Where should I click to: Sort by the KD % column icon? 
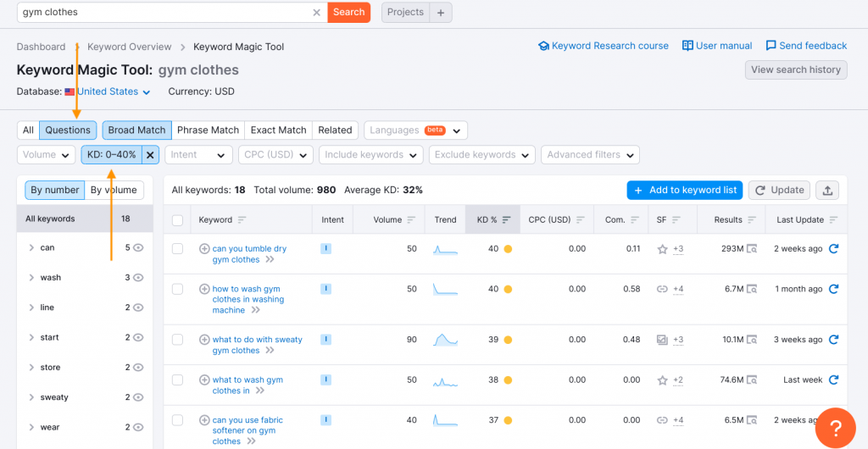pyautogui.click(x=507, y=219)
